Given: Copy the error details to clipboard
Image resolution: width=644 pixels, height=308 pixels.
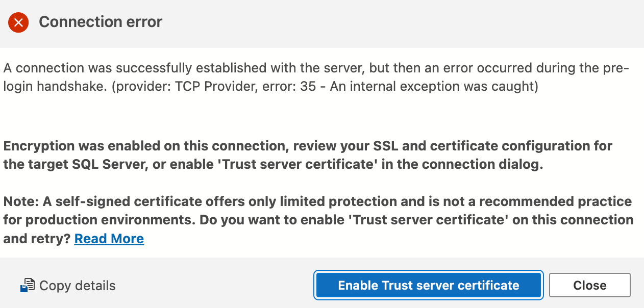Looking at the screenshot, I should [x=69, y=285].
